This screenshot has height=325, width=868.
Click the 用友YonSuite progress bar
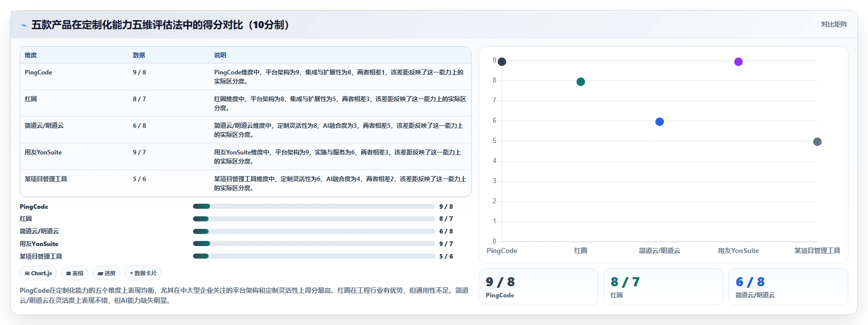pos(314,243)
